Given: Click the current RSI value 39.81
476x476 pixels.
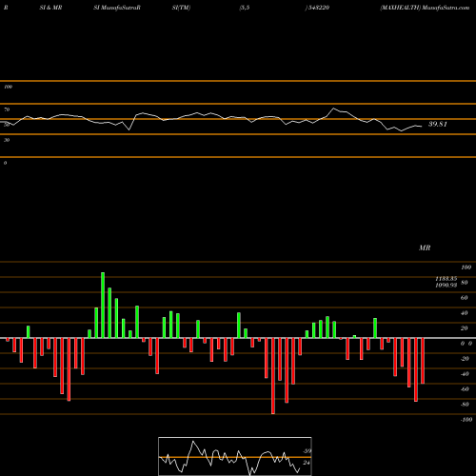Looking at the screenshot, I should [438, 124].
